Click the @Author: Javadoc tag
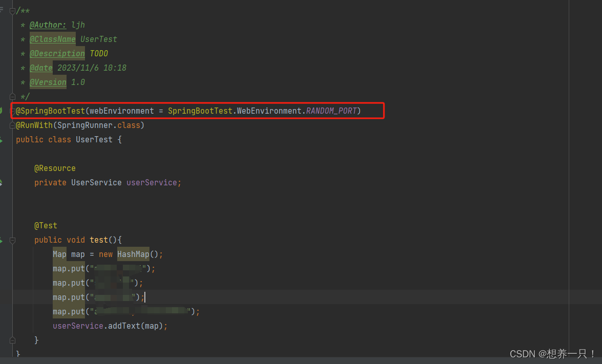This screenshot has height=364, width=602. pyautogui.click(x=48, y=25)
